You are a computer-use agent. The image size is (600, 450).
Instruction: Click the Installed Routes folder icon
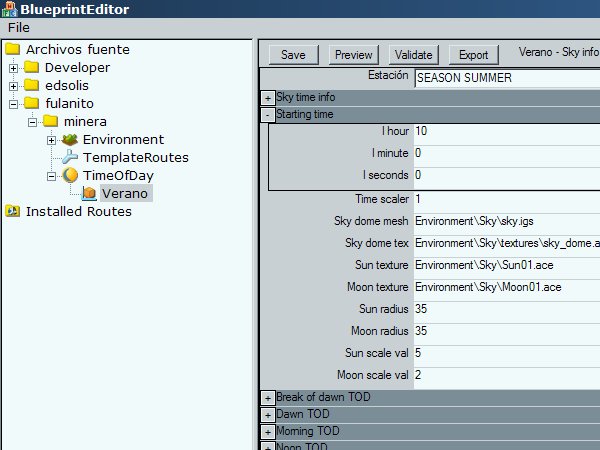point(13,212)
